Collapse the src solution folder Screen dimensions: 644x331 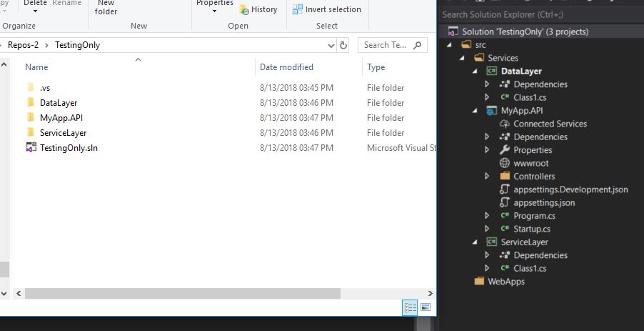click(450, 45)
